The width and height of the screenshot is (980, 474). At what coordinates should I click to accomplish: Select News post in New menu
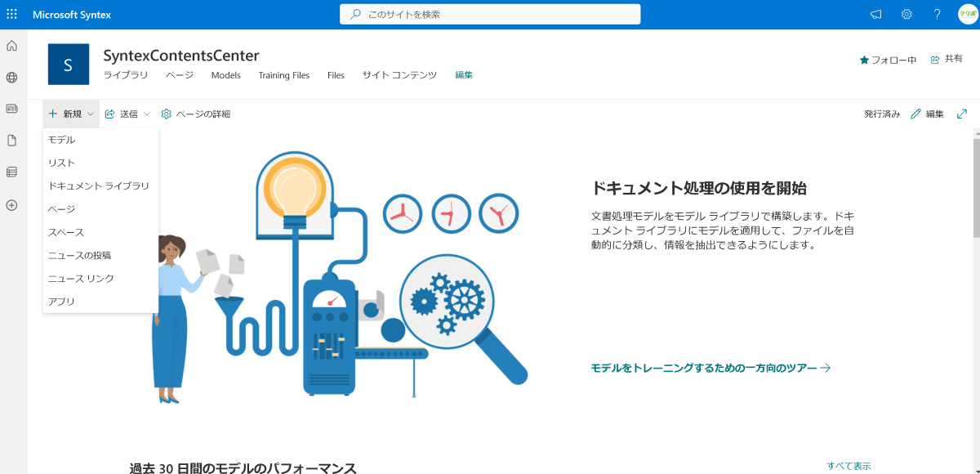[x=100, y=256]
